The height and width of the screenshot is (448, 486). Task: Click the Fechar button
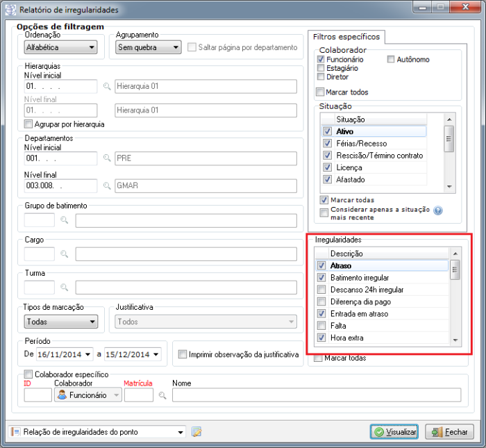click(x=449, y=432)
